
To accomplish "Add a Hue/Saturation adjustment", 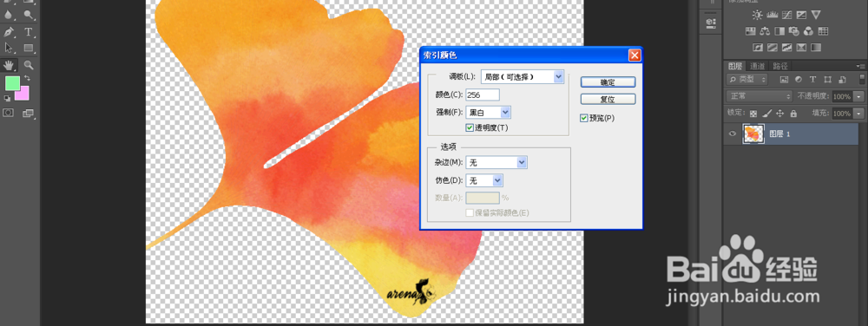I will pyautogui.click(x=751, y=31).
